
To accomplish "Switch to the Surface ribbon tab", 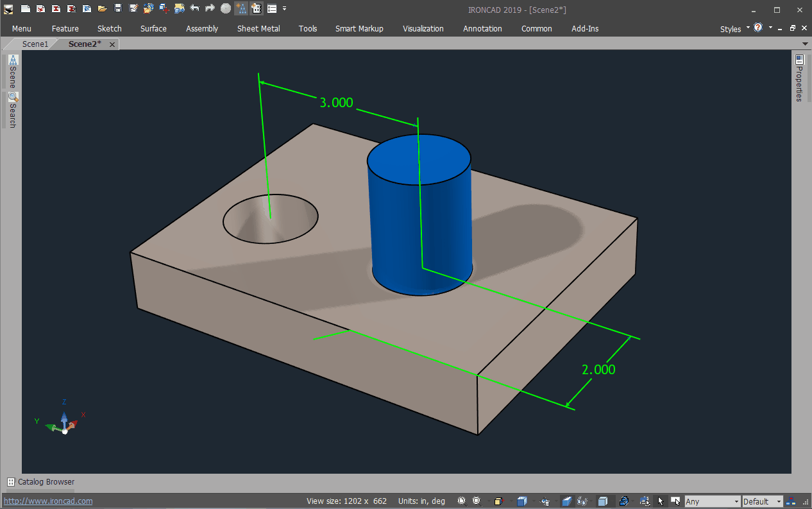I will click(x=153, y=29).
